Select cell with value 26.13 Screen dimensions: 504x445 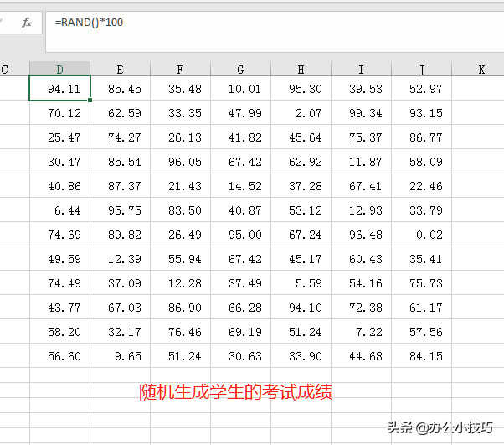180,137
